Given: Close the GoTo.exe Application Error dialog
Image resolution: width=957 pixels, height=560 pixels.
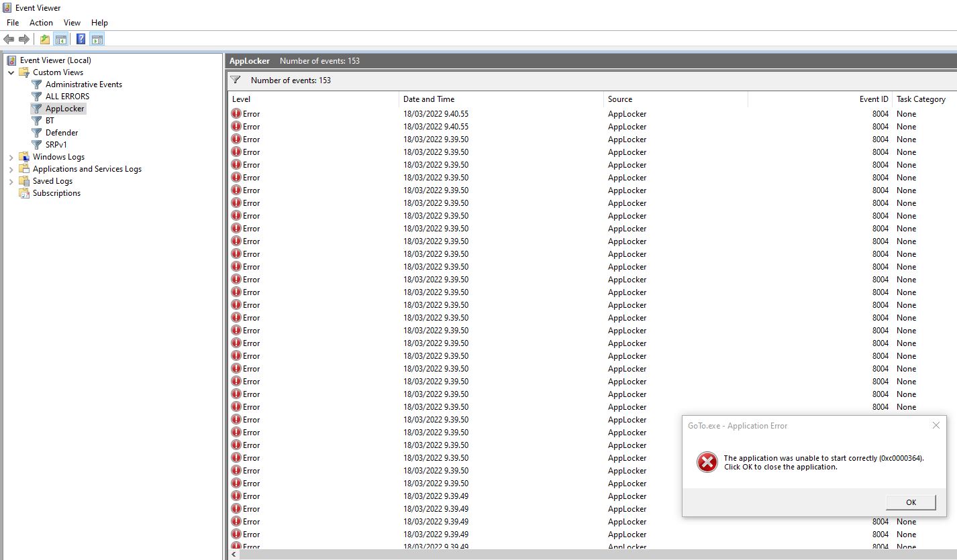Looking at the screenshot, I should pos(936,425).
